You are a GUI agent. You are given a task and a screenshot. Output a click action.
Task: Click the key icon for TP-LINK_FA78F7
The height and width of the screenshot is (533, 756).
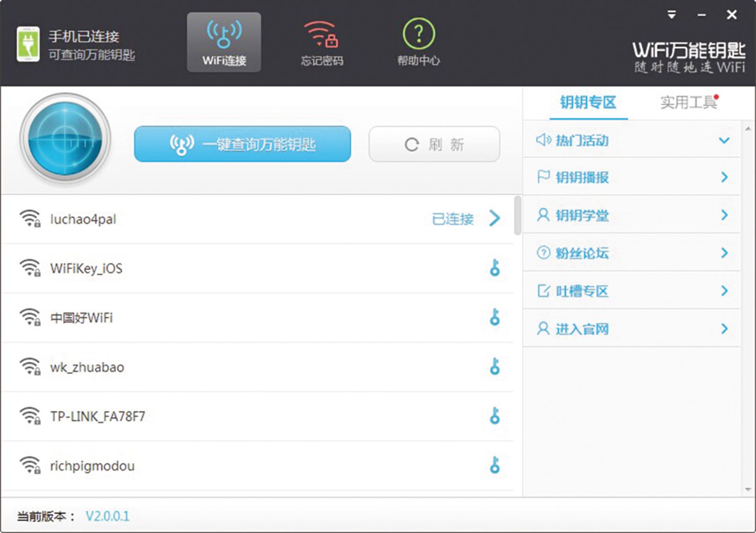tap(495, 416)
